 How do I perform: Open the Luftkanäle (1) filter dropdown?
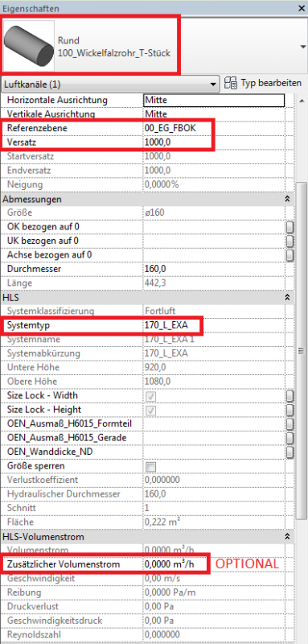point(111,85)
